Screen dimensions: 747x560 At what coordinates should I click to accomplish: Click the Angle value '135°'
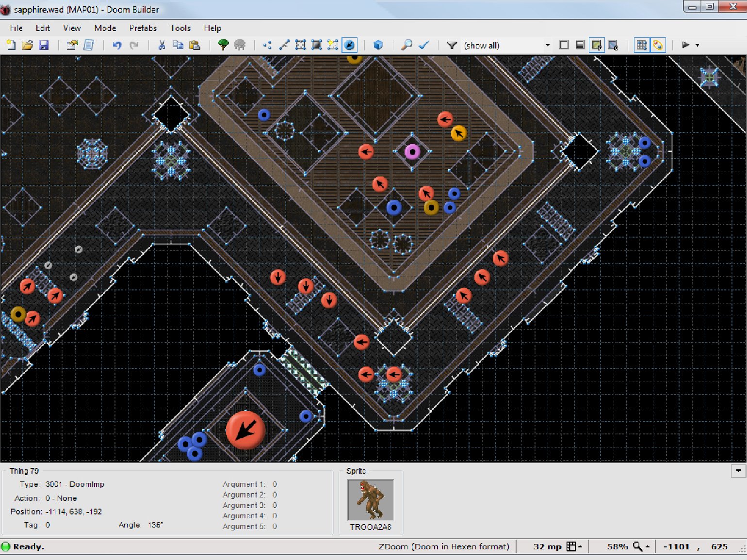[x=155, y=525]
